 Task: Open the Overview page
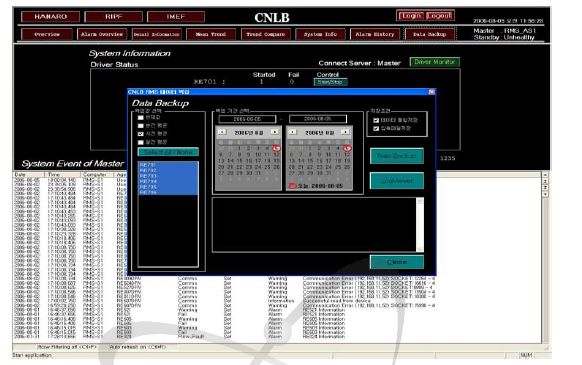click(47, 34)
